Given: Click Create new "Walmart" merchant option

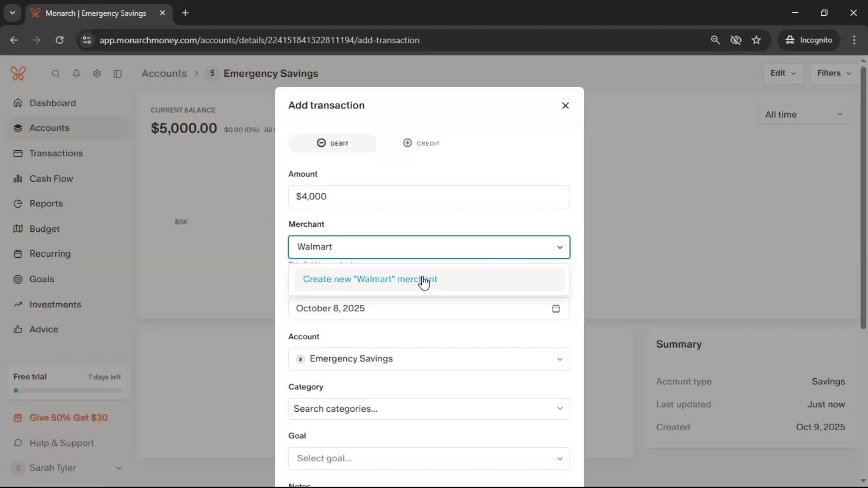Looking at the screenshot, I should click(370, 279).
